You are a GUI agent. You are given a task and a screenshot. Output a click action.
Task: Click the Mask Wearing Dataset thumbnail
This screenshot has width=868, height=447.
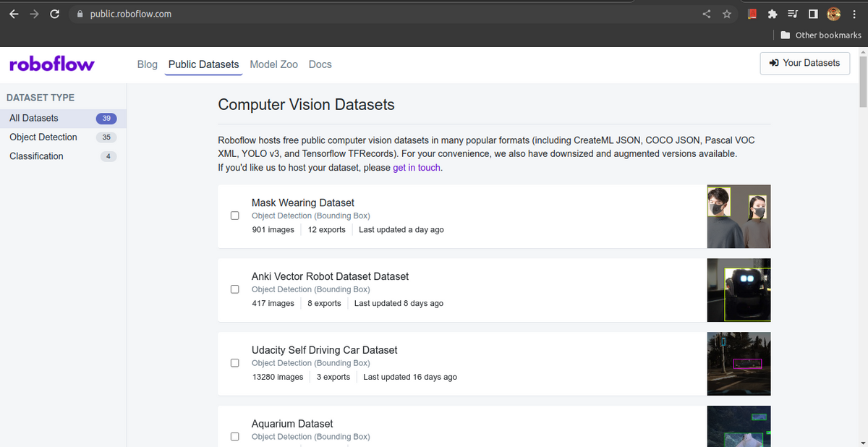(x=739, y=216)
